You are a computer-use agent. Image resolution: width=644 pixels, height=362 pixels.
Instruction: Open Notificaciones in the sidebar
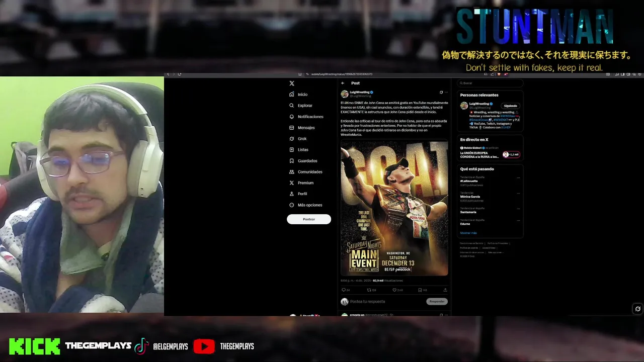tap(306, 117)
